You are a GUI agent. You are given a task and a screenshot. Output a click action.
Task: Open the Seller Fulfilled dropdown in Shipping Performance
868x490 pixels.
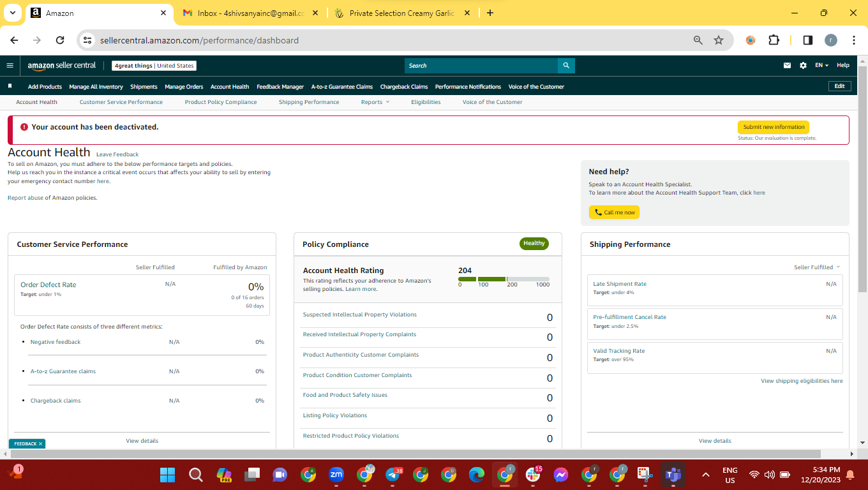tap(817, 267)
